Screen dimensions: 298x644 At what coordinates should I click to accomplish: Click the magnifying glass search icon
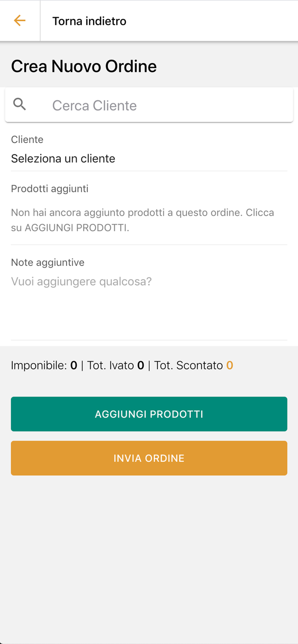click(x=20, y=104)
